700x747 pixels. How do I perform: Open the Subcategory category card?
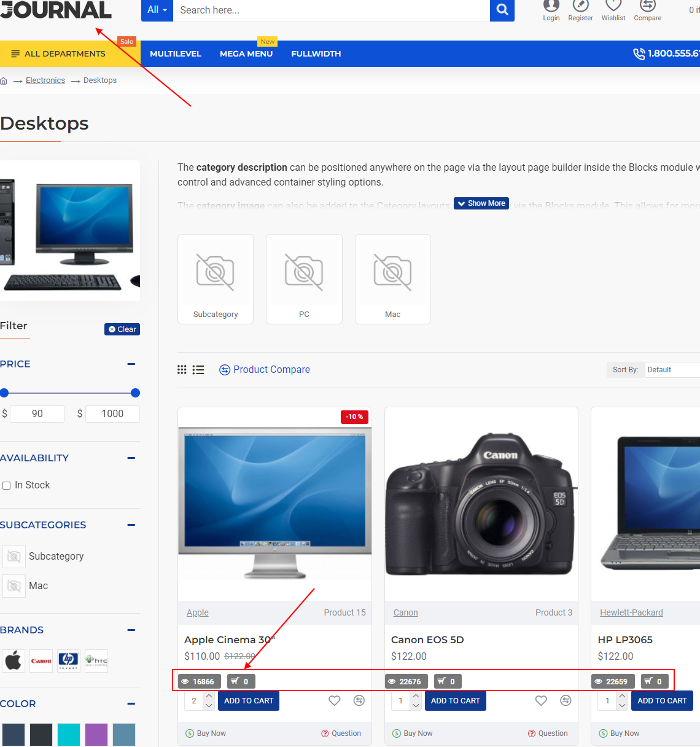216,279
